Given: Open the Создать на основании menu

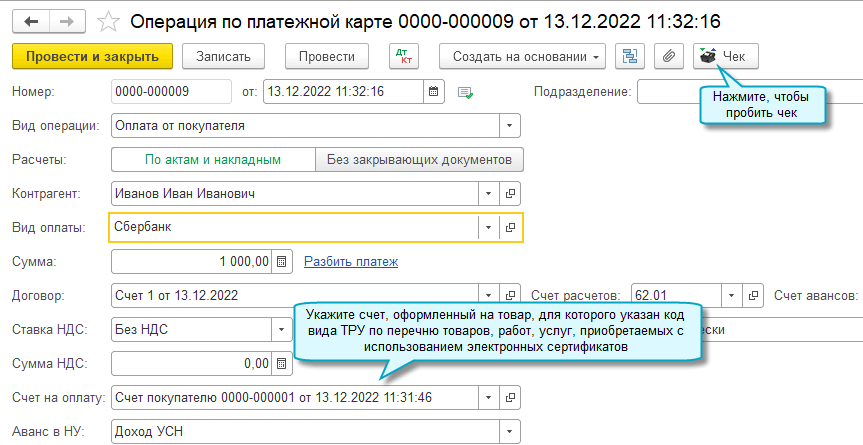Looking at the screenshot, I should coord(522,56).
